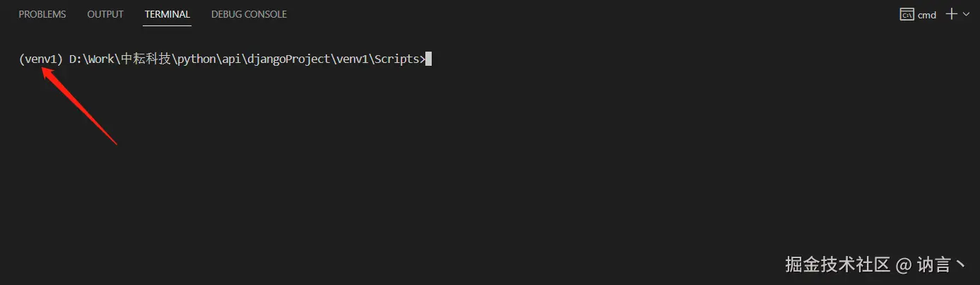
Task: Switch to the OUTPUT tab
Action: tap(105, 14)
